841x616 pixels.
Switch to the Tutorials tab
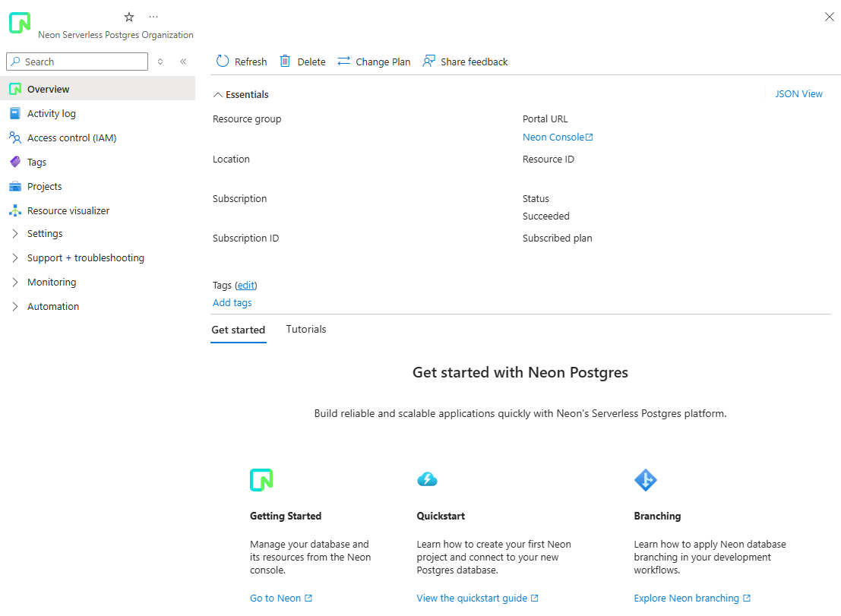point(305,329)
